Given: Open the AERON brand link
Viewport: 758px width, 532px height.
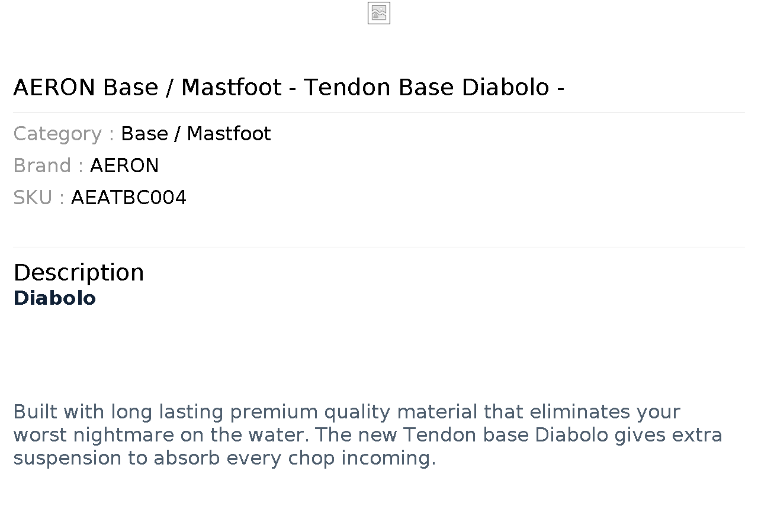Looking at the screenshot, I should tap(124, 166).
